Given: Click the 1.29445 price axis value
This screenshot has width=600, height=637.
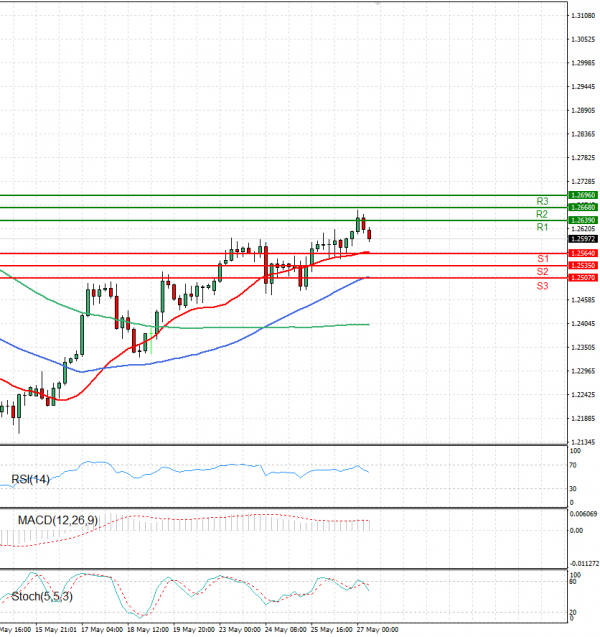Looking at the screenshot, I should pos(583,87).
